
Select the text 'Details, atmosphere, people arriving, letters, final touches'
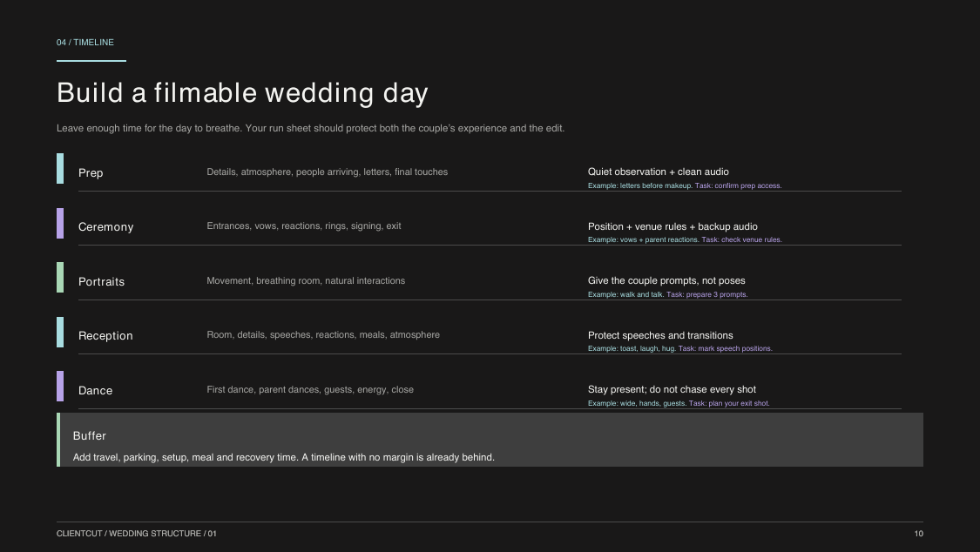(327, 172)
